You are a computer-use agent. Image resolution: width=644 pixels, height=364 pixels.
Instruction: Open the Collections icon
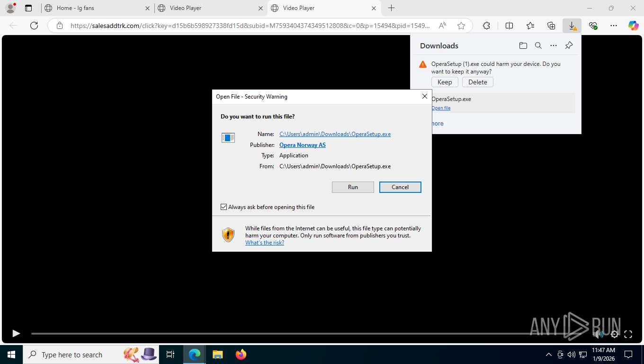pyautogui.click(x=551, y=26)
